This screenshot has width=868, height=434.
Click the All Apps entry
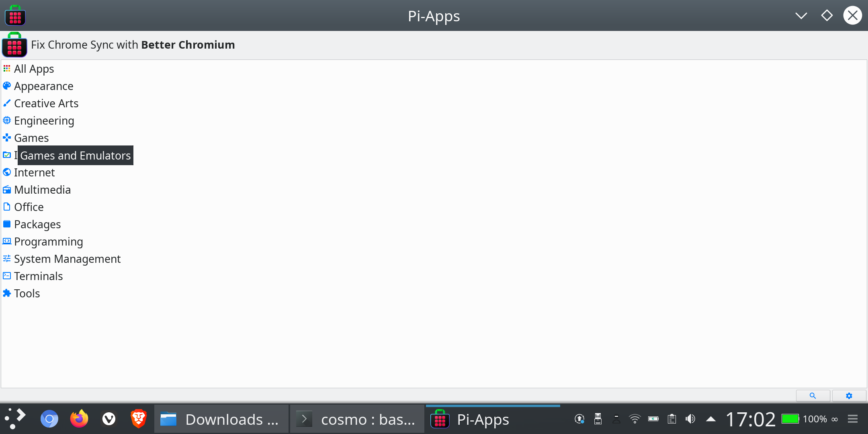coord(34,69)
